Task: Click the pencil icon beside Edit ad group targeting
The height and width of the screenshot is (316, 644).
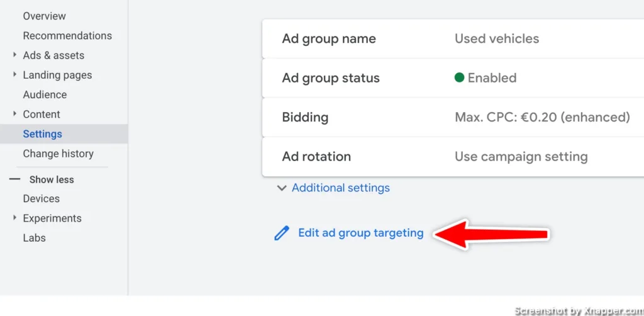Action: pyautogui.click(x=282, y=234)
